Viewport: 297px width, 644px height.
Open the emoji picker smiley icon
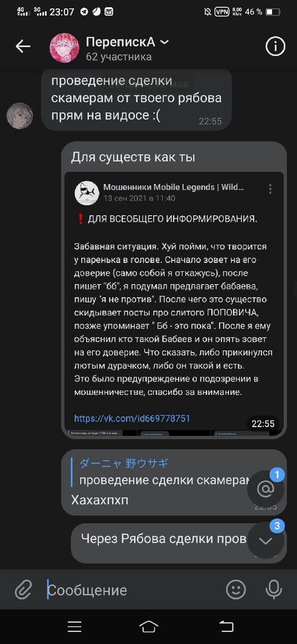tap(236, 590)
